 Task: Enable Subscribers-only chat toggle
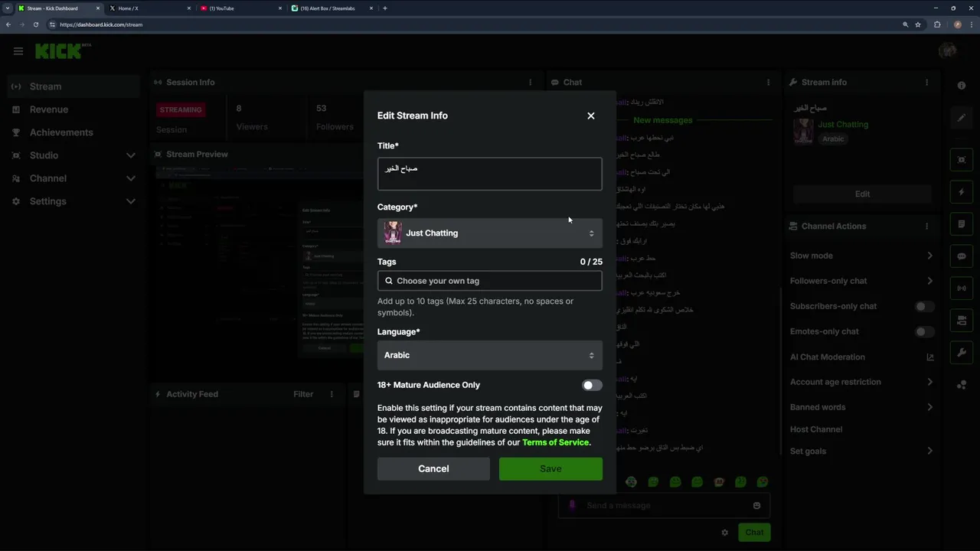coord(924,306)
